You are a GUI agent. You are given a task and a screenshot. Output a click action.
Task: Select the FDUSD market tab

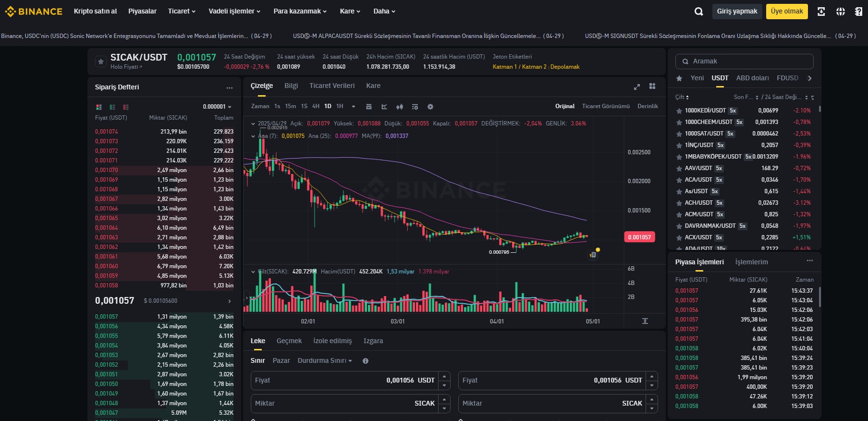click(x=787, y=78)
